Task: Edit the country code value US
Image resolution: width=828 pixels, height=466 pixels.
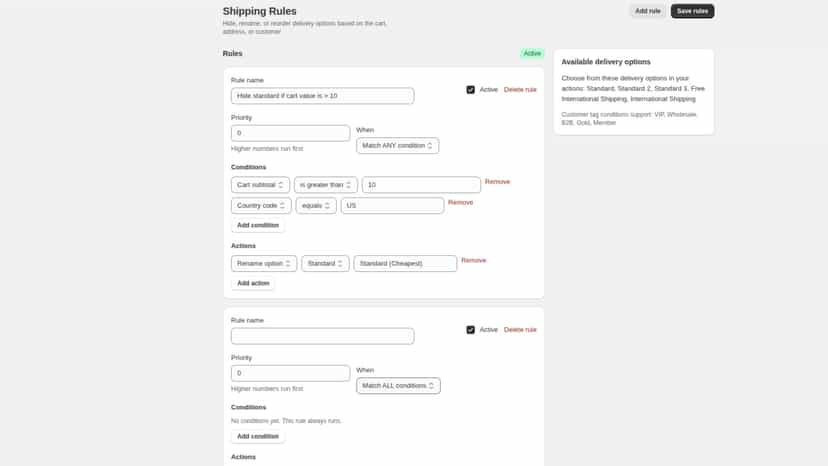Action: 392,206
